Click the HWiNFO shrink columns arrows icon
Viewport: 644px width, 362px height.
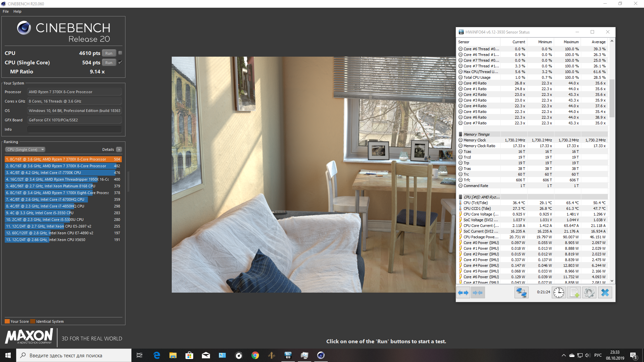coord(478,293)
